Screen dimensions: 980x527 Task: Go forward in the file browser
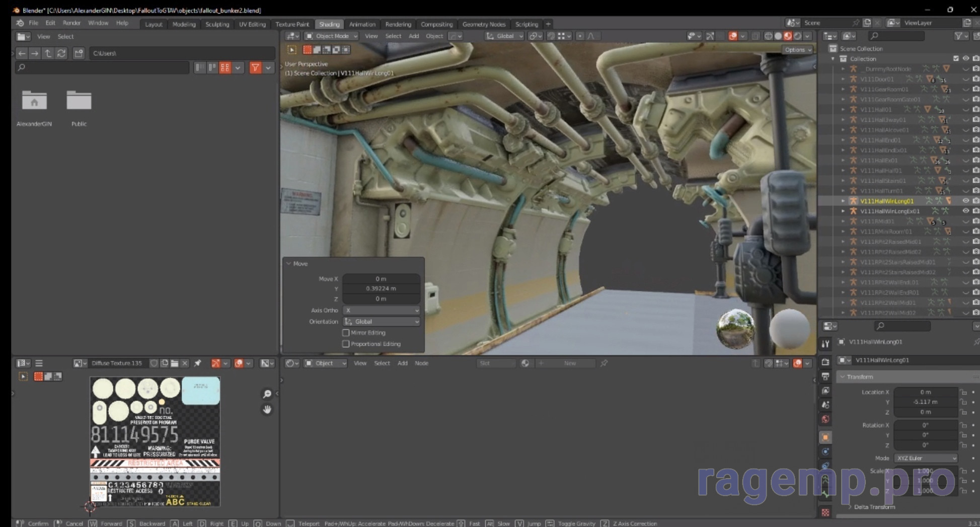[x=34, y=53]
